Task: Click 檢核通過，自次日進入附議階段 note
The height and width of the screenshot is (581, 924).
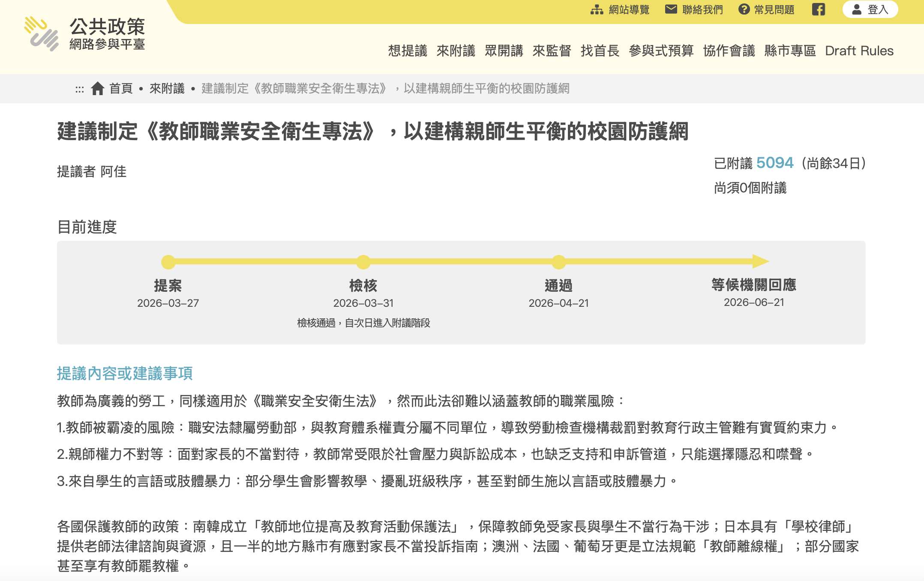Action: click(x=363, y=323)
